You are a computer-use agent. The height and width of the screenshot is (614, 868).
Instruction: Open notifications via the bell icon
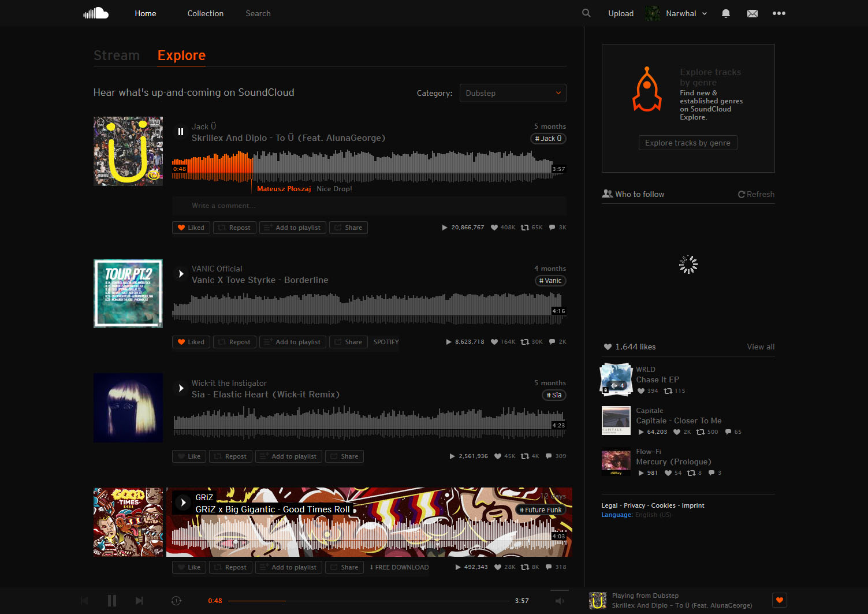point(726,13)
